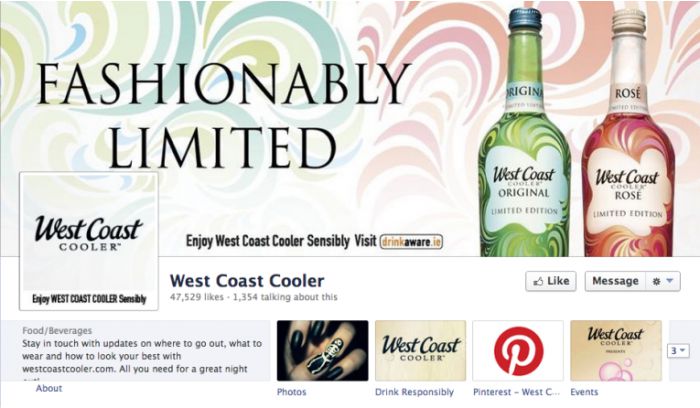
Task: Open the Events app tile
Action: tap(616, 350)
